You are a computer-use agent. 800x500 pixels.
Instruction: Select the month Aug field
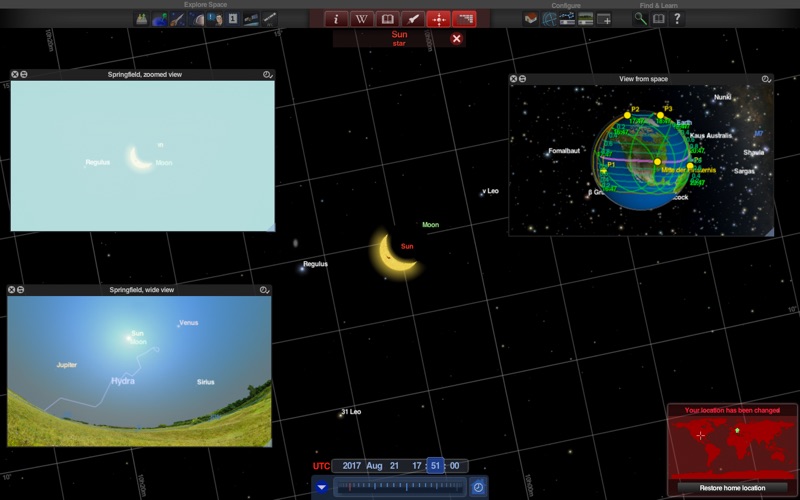click(374, 466)
